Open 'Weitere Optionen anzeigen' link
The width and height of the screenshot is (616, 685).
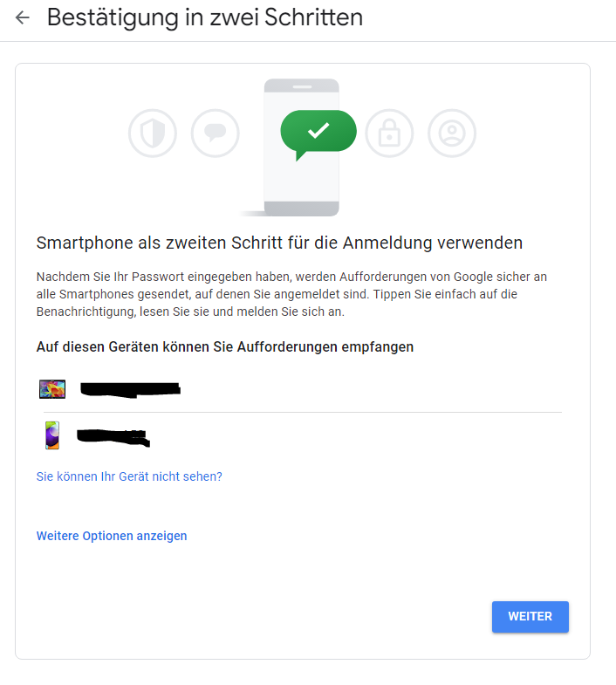coord(112,536)
